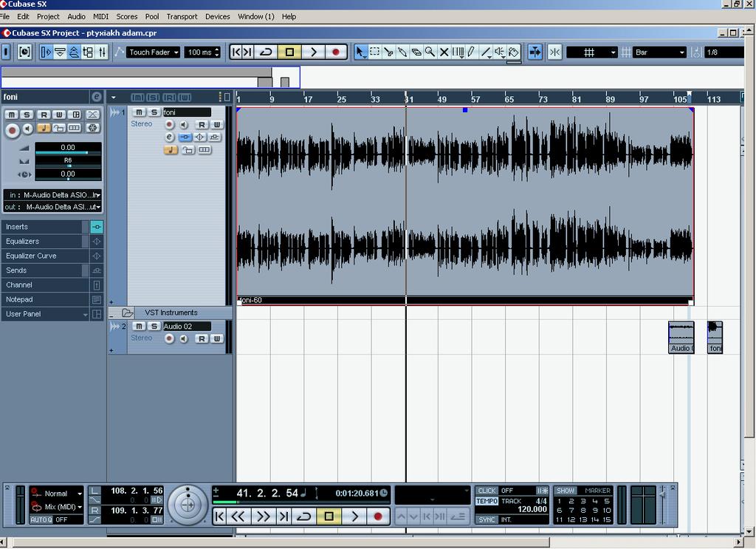Solo the Audio 02 track
The width and height of the screenshot is (756, 549).
[x=154, y=326]
